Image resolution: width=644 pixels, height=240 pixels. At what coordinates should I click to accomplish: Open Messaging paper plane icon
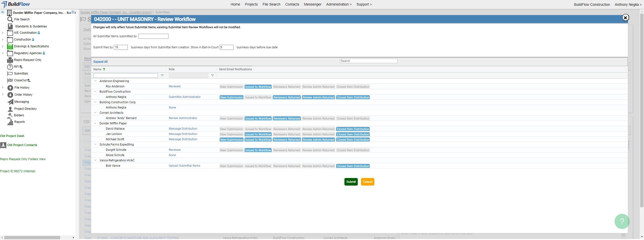point(10,102)
